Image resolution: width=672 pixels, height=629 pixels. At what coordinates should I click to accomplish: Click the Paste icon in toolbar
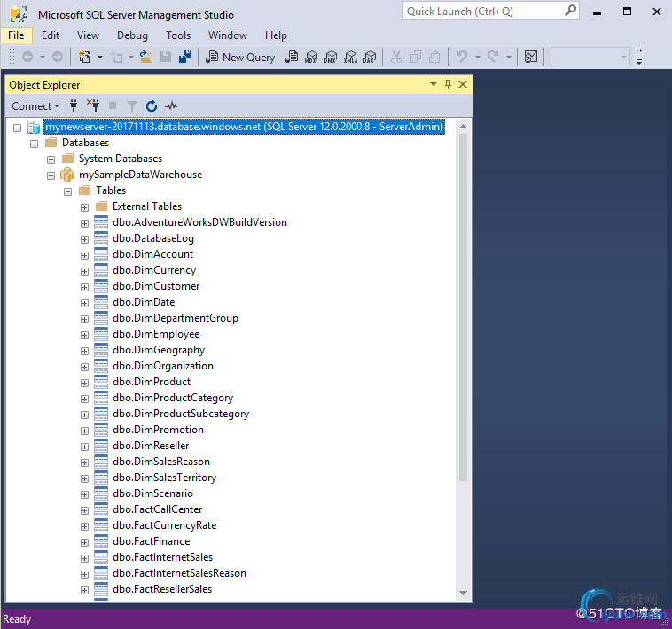[434, 57]
